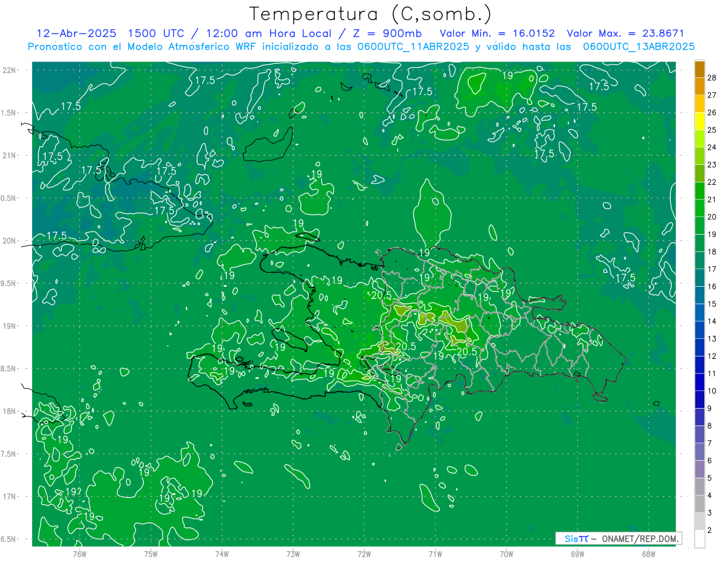This screenshot has width=728, height=562.
Task: Click the color scale value '16'
Action: 712,286
